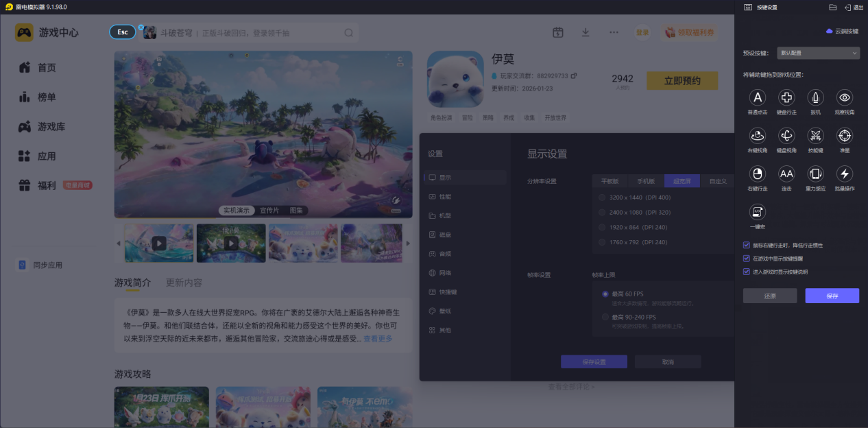This screenshot has width=868, height=428.
Task: Copy the player group number 882929733
Action: [574, 75]
